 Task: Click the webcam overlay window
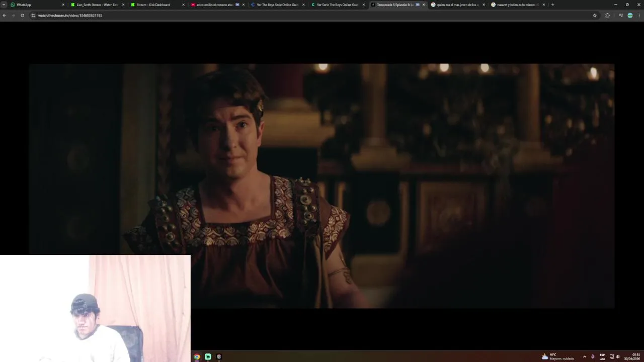95,308
